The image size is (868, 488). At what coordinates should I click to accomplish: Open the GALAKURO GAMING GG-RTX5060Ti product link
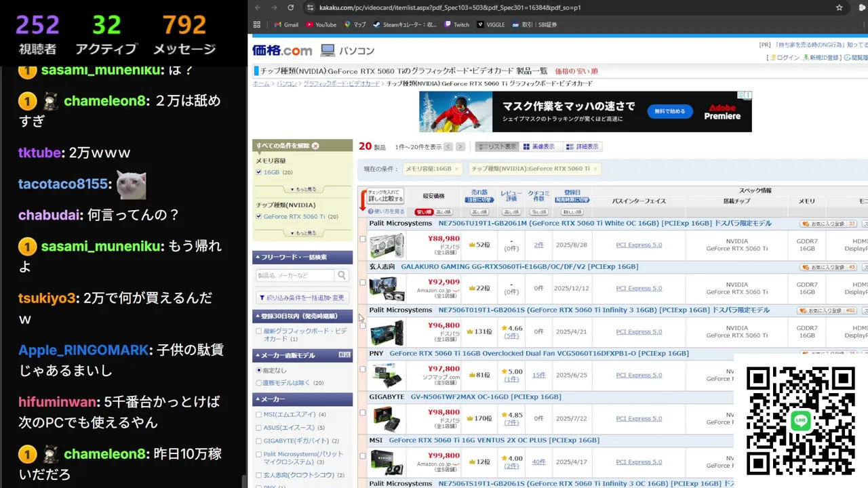pos(519,266)
